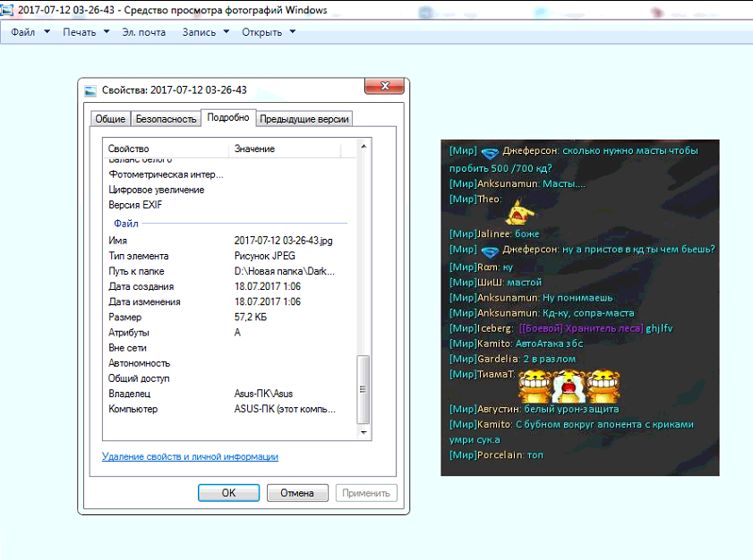Click the Августин белый урон-защита chat line
Screen dimensions: 753x560
pyautogui.click(x=534, y=409)
